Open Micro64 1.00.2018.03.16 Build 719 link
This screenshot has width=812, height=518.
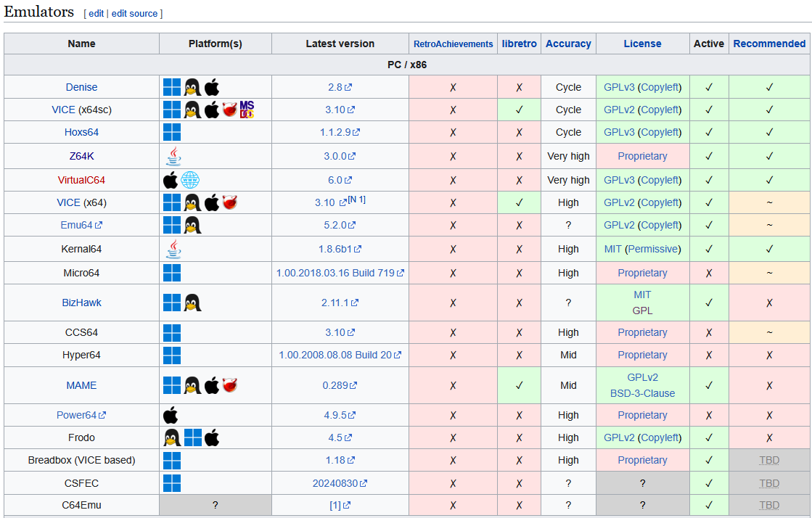pyautogui.click(x=340, y=273)
